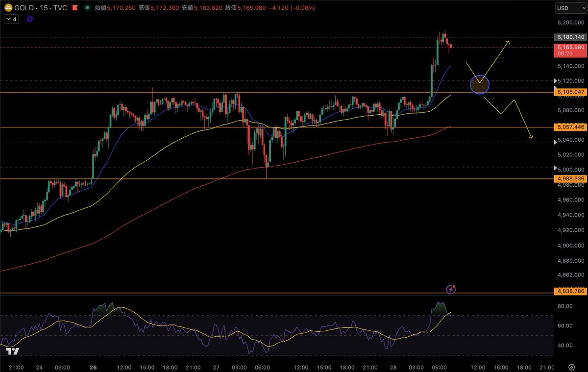Select the orange 4,988.336 line label

click(x=570, y=179)
